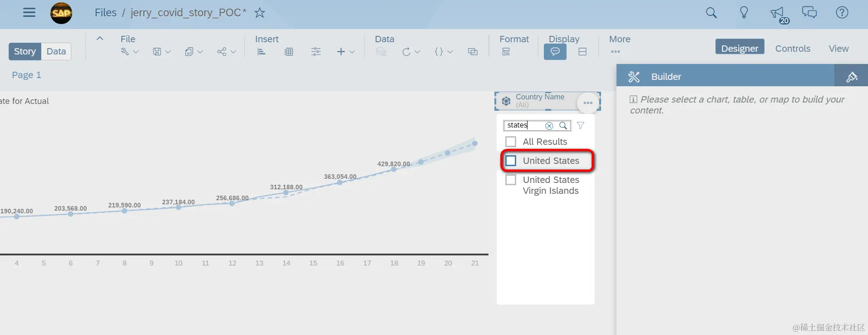The width and height of the screenshot is (868, 335).
Task: Click the Builder panel title
Action: 666,77
